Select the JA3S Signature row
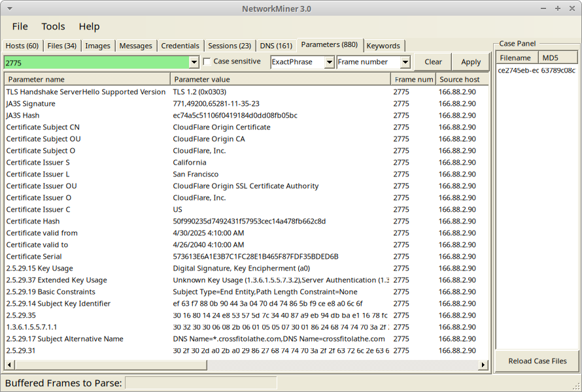Viewport: 582px width, 392px height. pos(247,103)
